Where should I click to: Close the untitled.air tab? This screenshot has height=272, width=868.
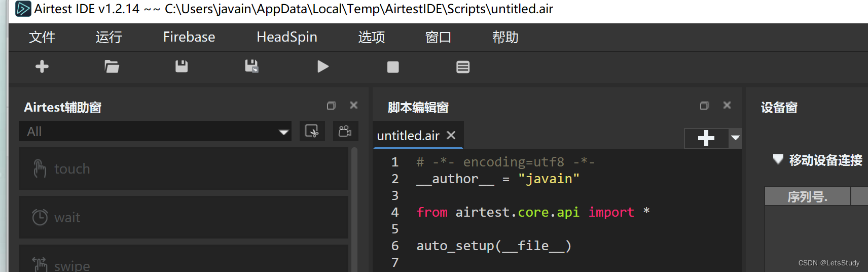[451, 135]
